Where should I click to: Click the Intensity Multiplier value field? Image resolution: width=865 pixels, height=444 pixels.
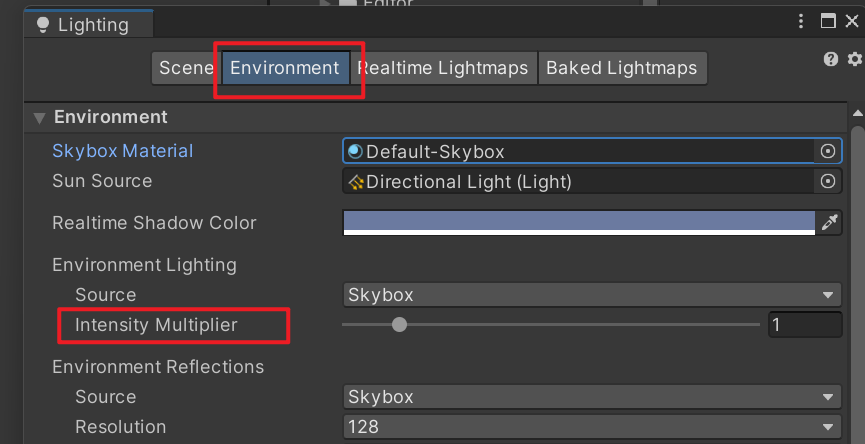click(804, 325)
